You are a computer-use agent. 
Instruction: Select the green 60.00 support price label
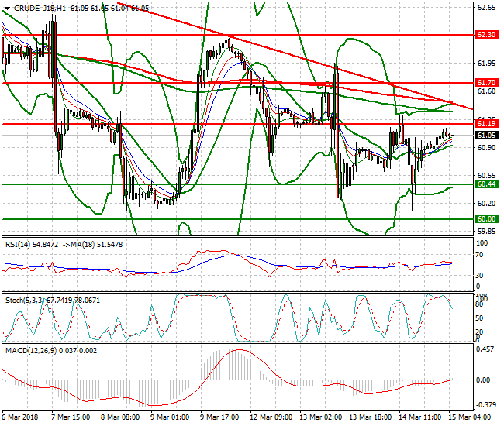click(486, 219)
